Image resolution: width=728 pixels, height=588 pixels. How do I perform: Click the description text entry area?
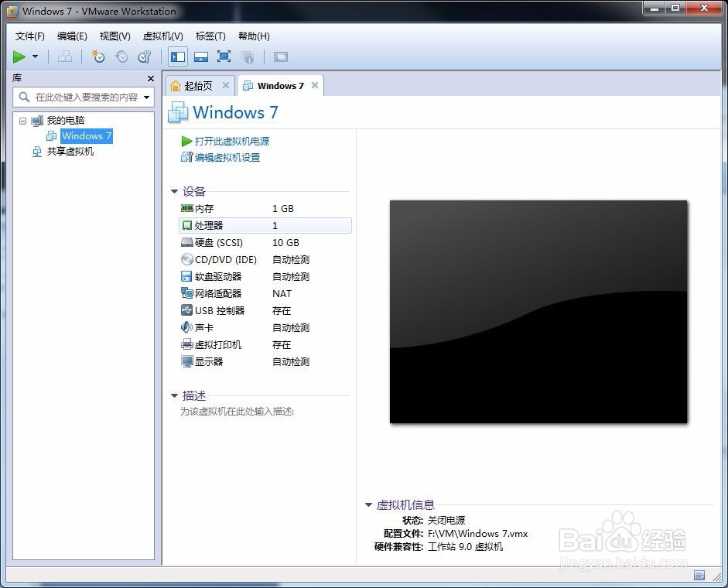pyautogui.click(x=237, y=412)
